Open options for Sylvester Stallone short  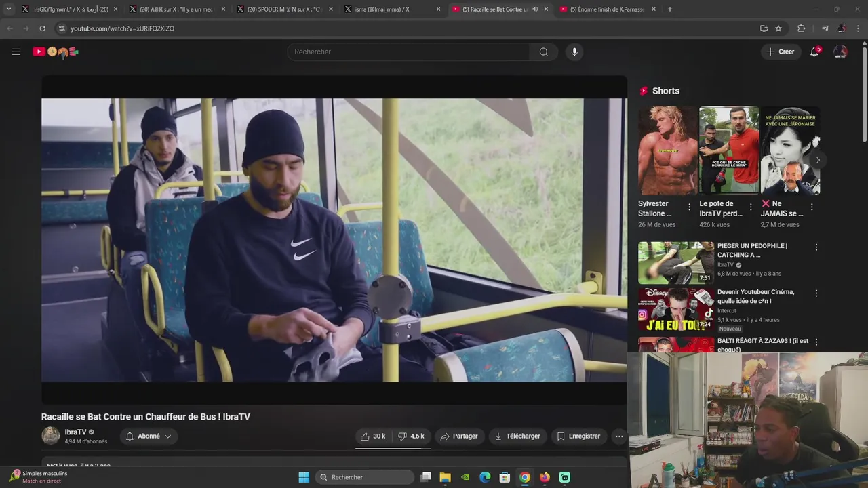pos(690,207)
